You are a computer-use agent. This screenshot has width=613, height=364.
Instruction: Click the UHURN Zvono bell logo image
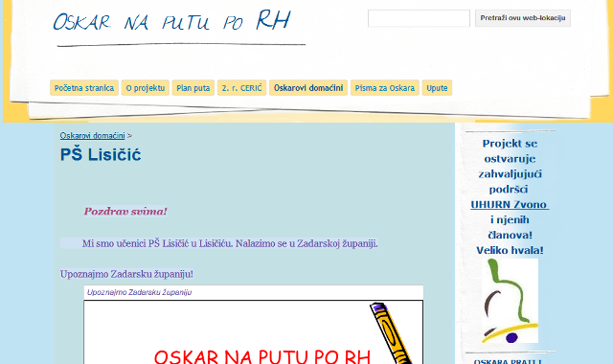point(510,301)
